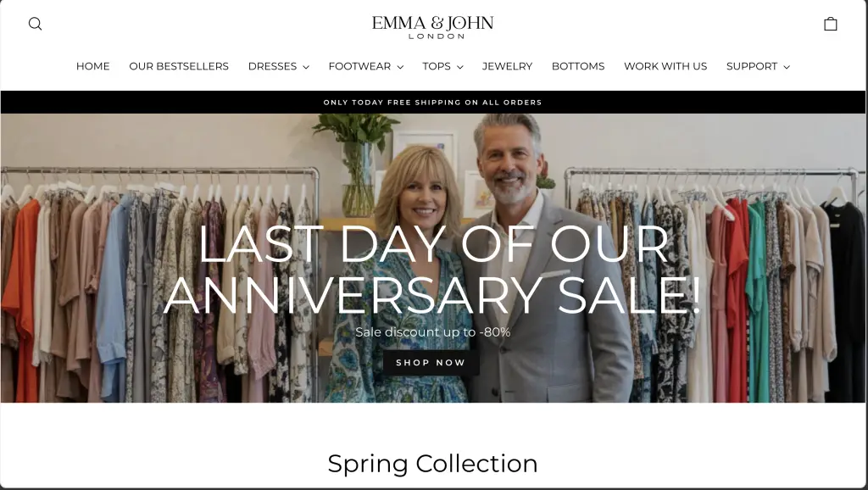Open the shopping bag cart icon
The image size is (868, 490).
point(831,24)
